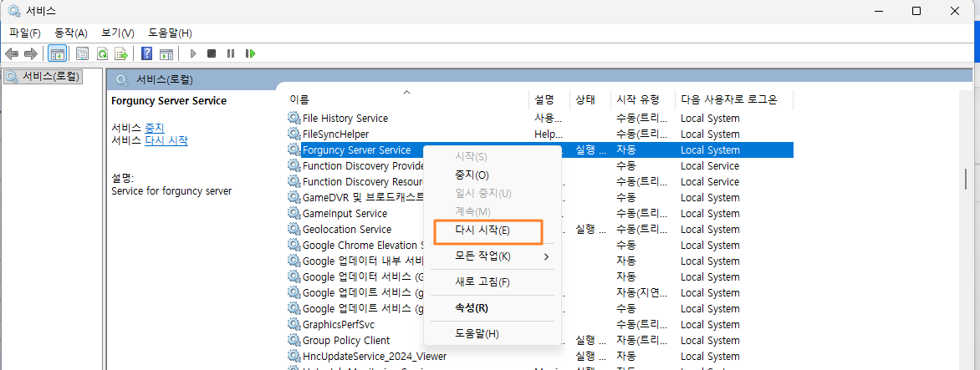Click the gear icon of Google Chrome Elevation Service
The image size is (980, 370).
[x=293, y=246]
